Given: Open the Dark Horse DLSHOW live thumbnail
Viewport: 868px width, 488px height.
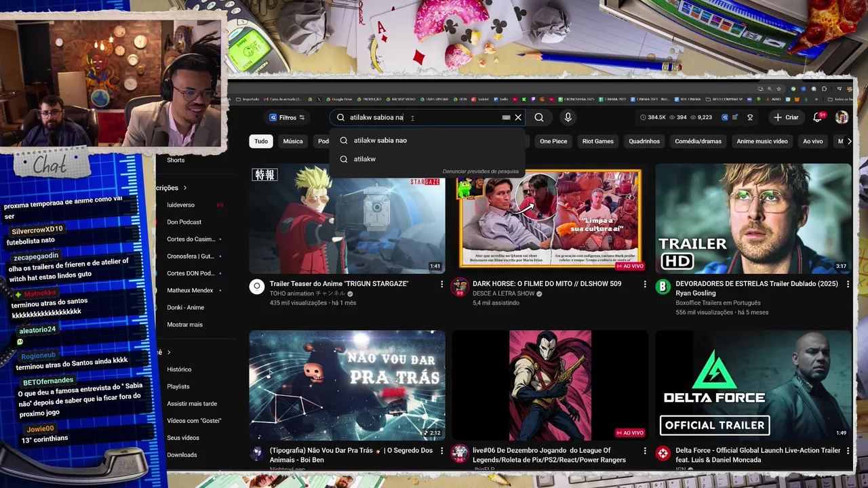Looking at the screenshot, I should (x=550, y=218).
